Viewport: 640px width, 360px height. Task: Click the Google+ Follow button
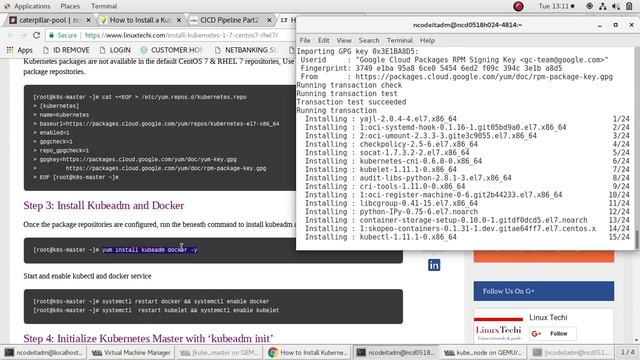point(553,333)
